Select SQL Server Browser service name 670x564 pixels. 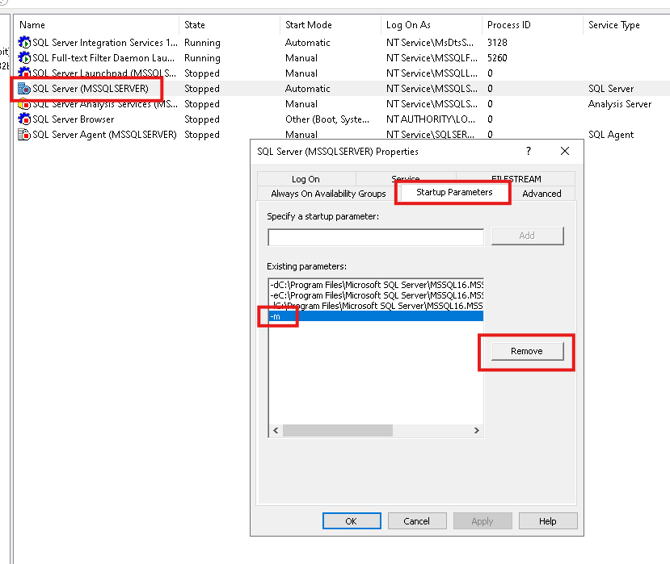coord(73,119)
